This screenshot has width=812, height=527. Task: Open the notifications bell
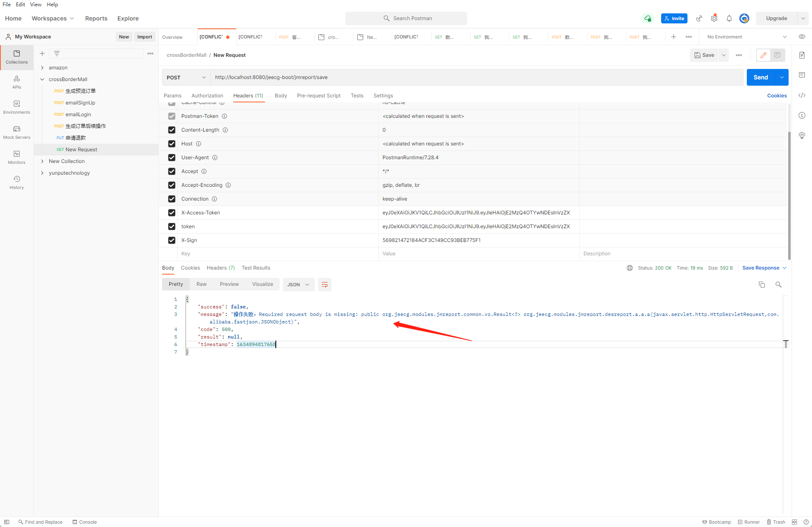[x=729, y=18]
